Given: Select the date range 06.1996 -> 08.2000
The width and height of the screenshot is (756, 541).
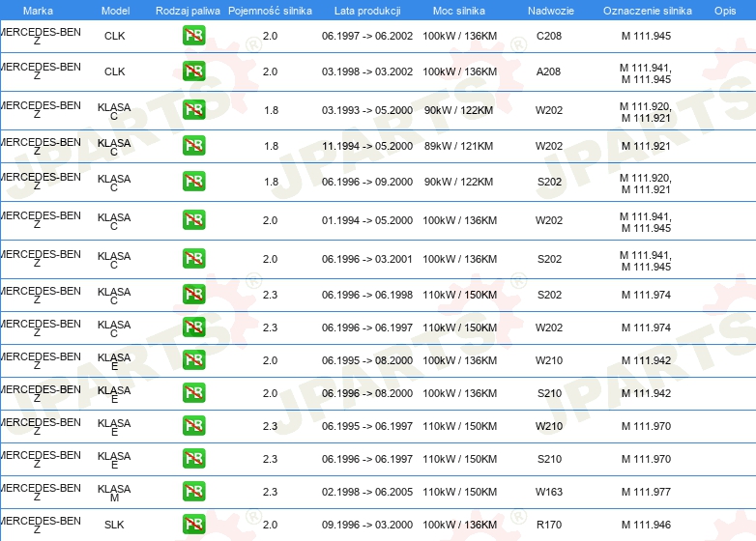Looking at the screenshot, I should pos(367,392).
